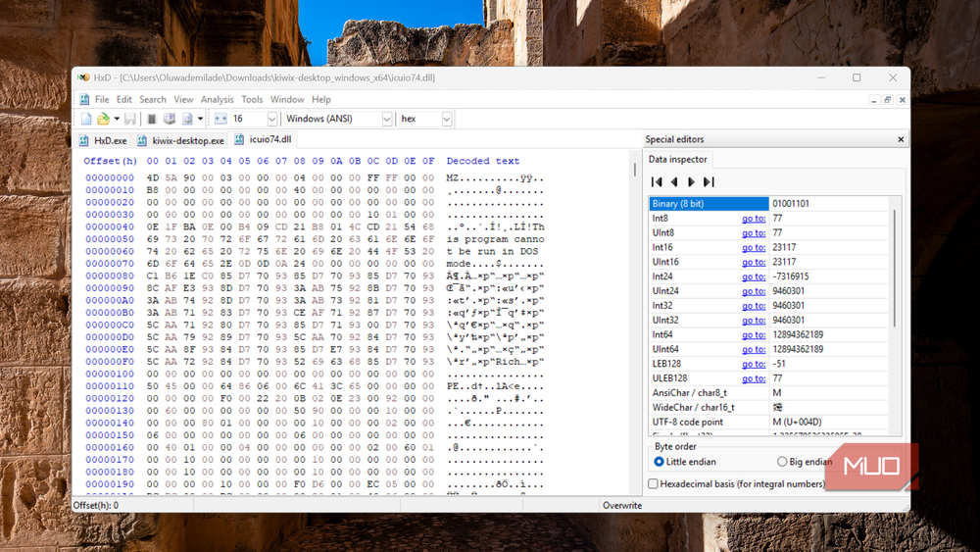The width and height of the screenshot is (980, 552).
Task: Close the Special editors panel
Action: click(x=901, y=139)
